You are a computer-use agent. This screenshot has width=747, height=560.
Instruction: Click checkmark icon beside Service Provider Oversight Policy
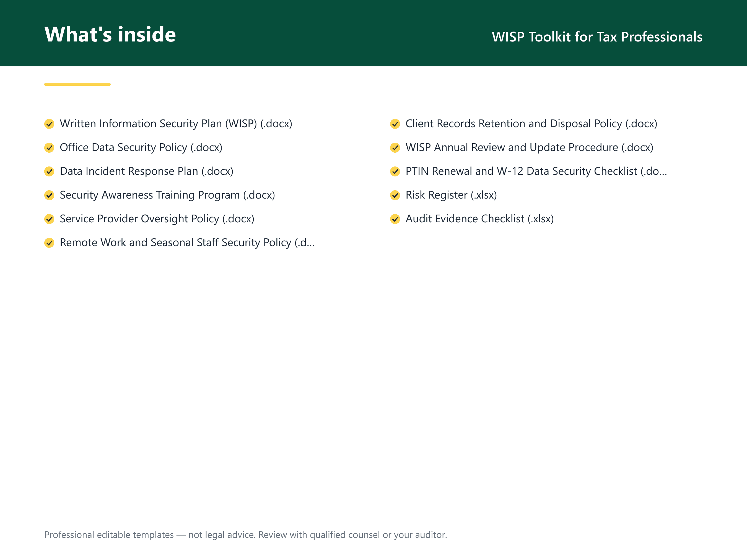(49, 219)
